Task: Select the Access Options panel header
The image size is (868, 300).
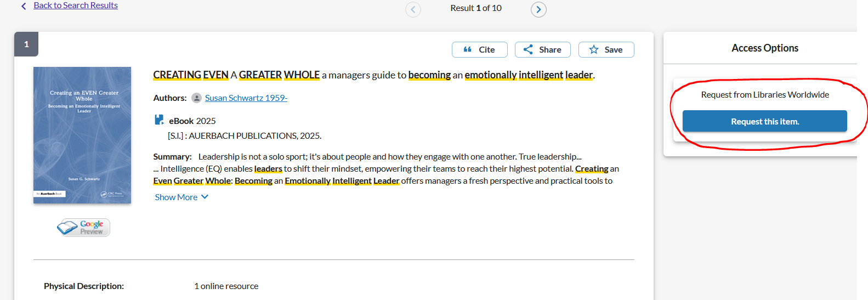Action: coord(764,48)
